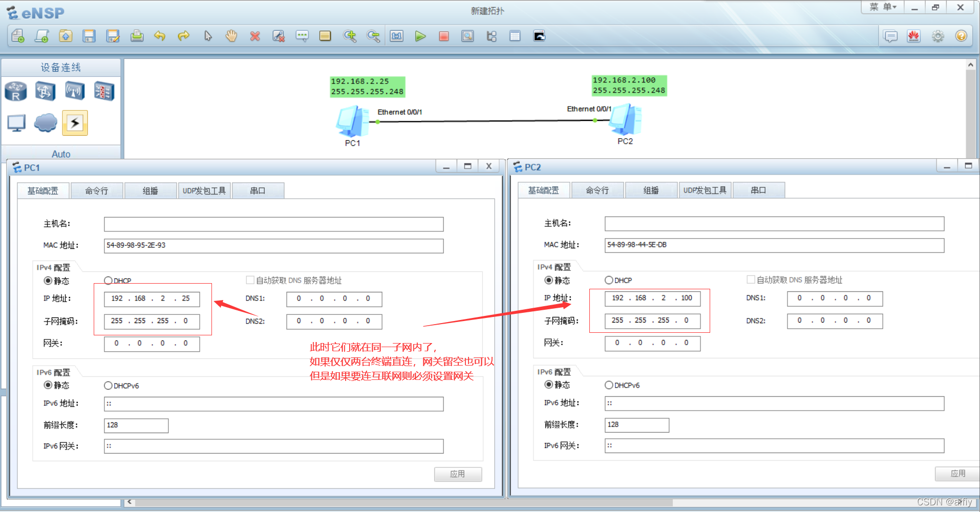Image resolution: width=980 pixels, height=512 pixels.
Task: Zoom in using the magnifier plus icon
Action: pos(350,36)
